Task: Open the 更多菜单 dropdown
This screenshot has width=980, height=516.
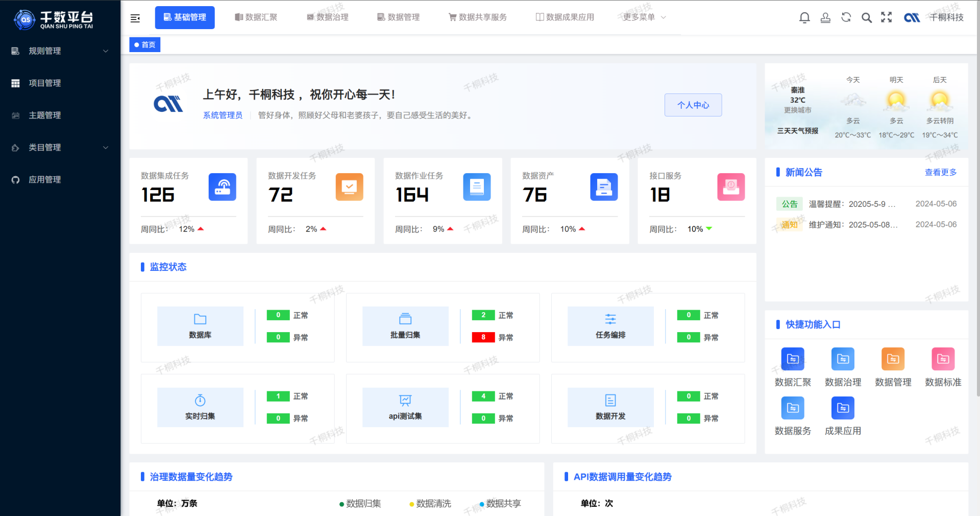Action: (644, 17)
